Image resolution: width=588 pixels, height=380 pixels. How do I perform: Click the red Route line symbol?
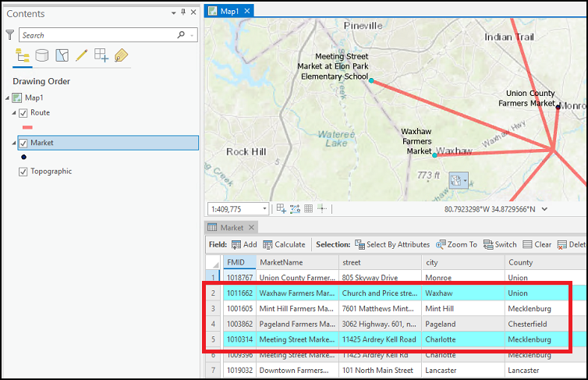(27, 127)
